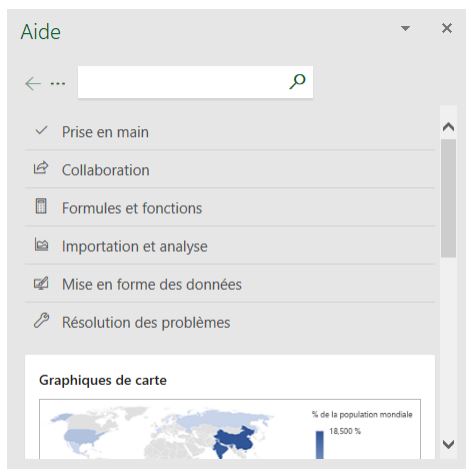Screen dimensions: 471x475
Task: Click the scrollbar down arrow
Action: [x=448, y=444]
